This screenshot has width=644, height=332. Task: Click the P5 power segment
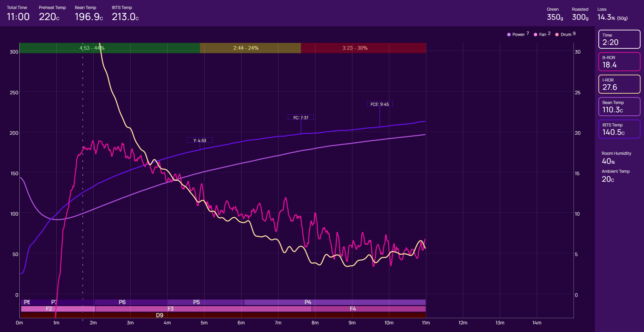206,302
